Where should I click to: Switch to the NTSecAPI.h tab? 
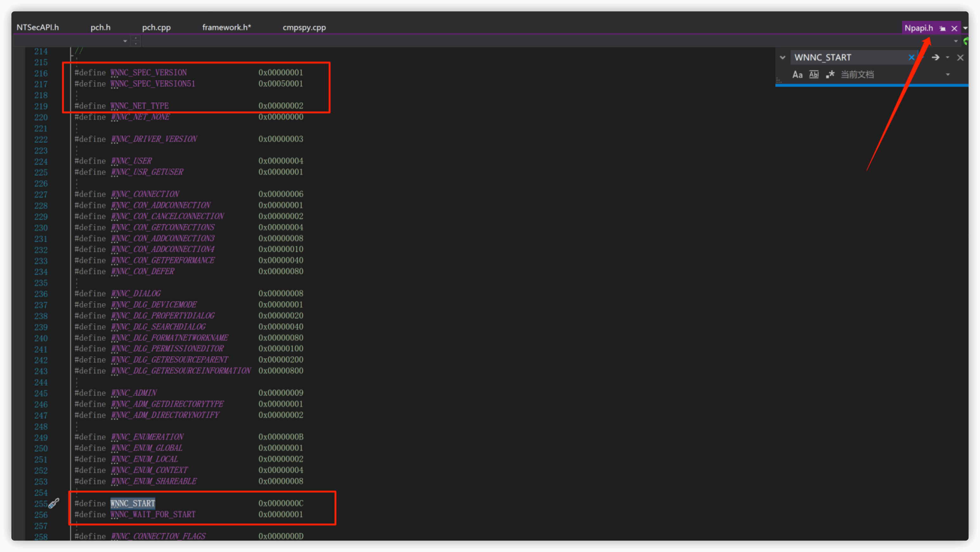pos(38,27)
